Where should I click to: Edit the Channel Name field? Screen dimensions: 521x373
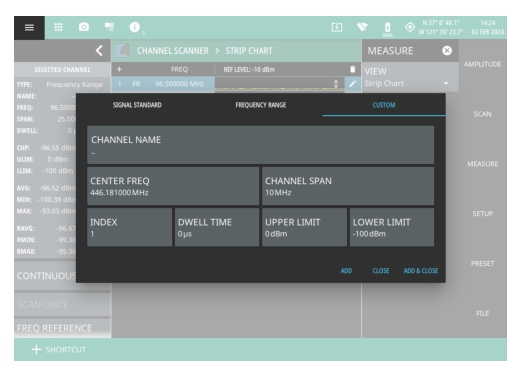tap(261, 145)
